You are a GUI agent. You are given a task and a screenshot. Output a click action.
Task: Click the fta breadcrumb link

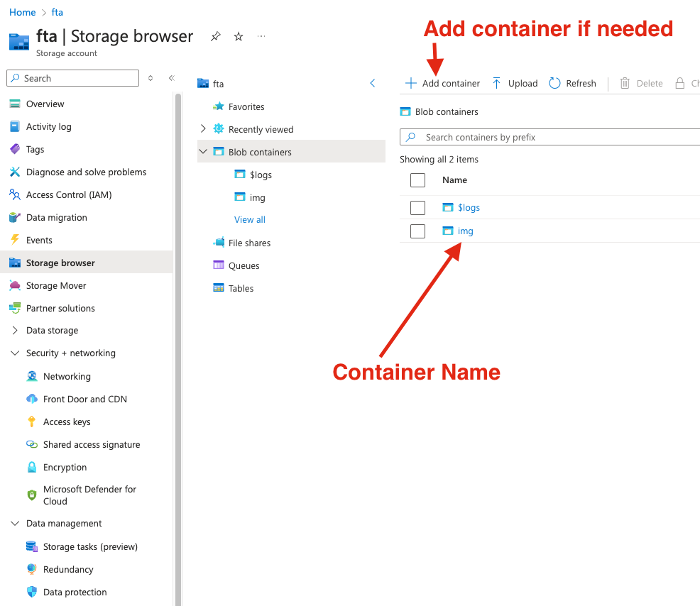[x=57, y=12]
